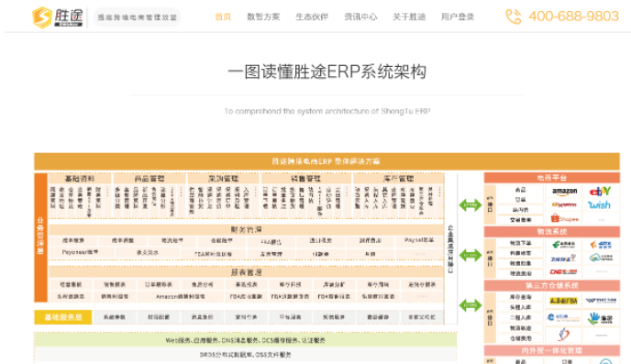Click the Paypal账单 cell
Screen dimensions: 631x364
click(x=419, y=240)
